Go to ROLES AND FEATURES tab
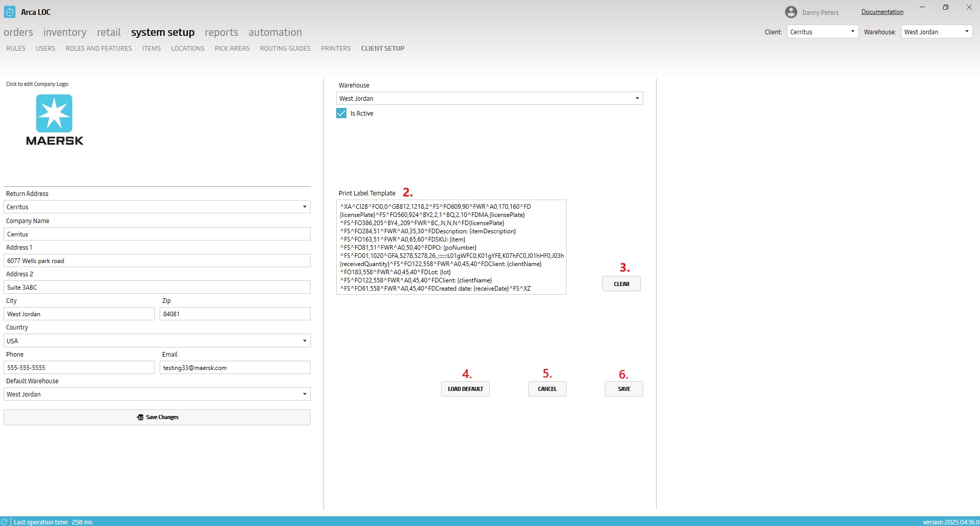Viewport: 980px width, 526px height. [99, 48]
